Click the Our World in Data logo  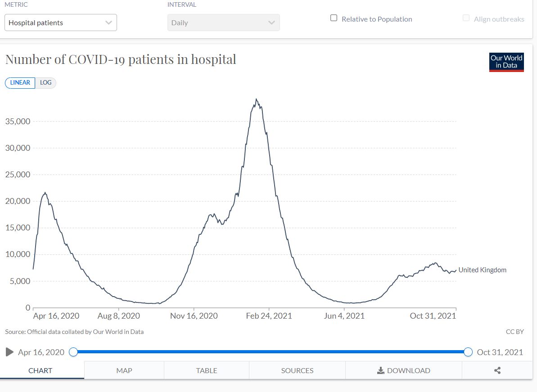tap(506, 62)
